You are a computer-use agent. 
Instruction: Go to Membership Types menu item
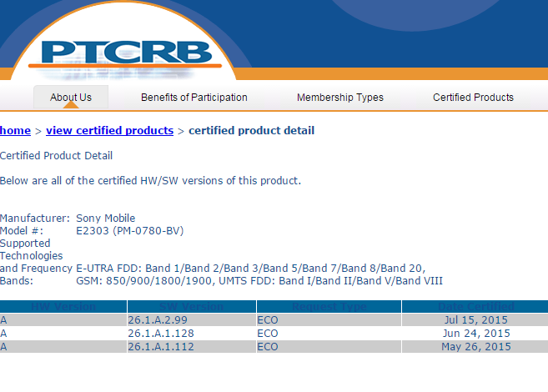(x=340, y=98)
